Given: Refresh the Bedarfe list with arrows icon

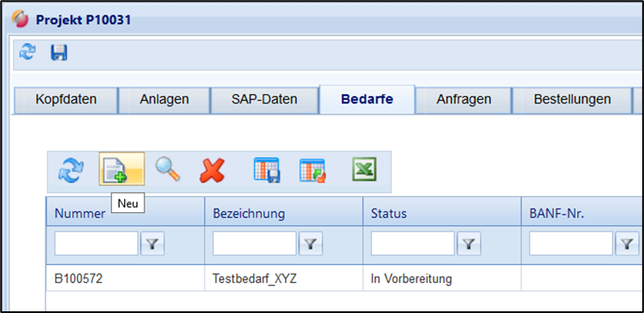Looking at the screenshot, I should point(72,170).
